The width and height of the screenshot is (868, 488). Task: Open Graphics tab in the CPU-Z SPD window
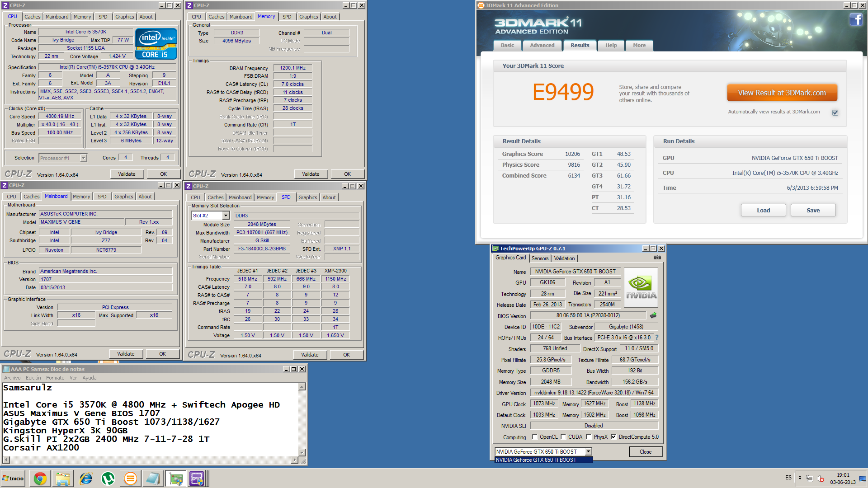[307, 197]
